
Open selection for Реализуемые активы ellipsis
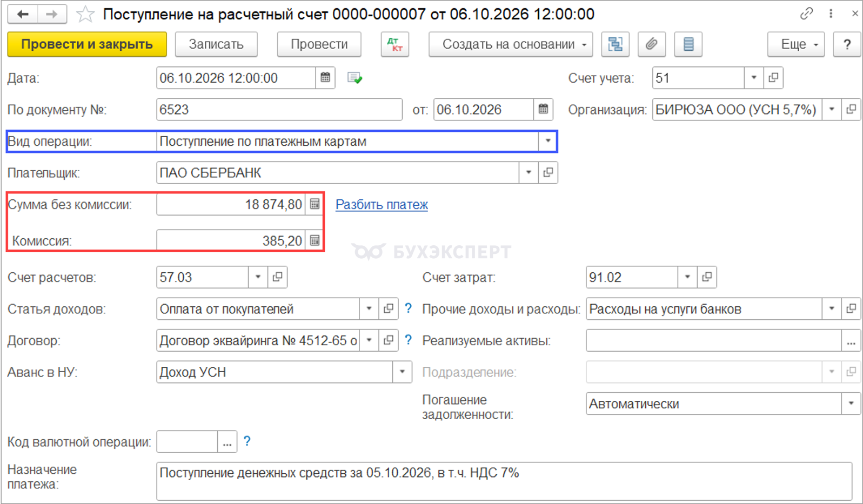click(851, 340)
